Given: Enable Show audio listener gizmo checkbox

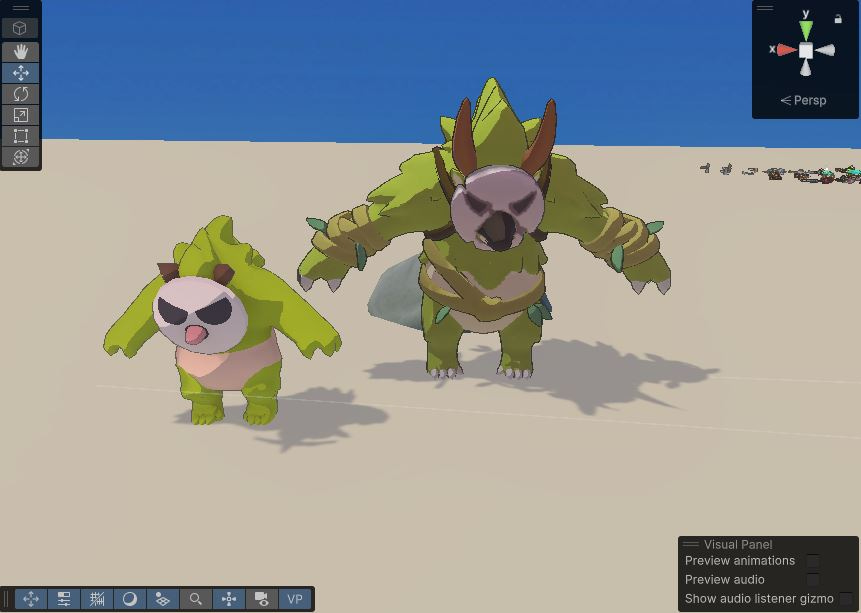Looking at the screenshot, I should coord(846,599).
